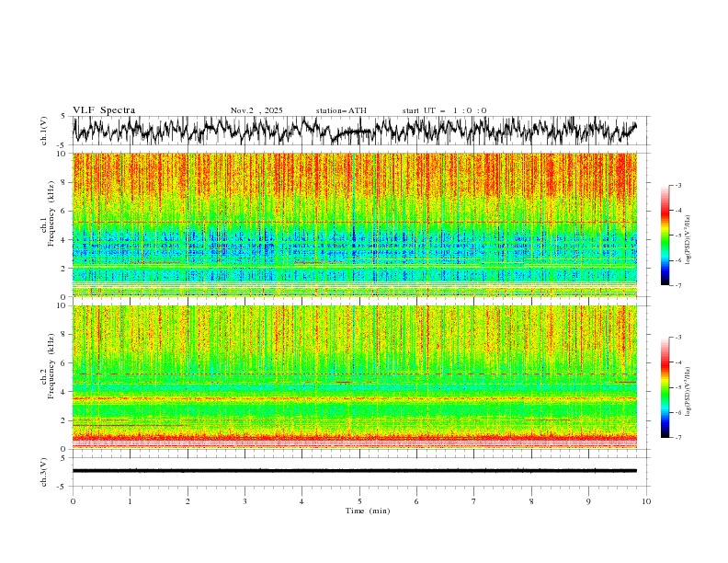Select the upper colorbar "log(PSD)(V²/Hz)" label
728x563 pixels.
pyautogui.click(x=688, y=239)
